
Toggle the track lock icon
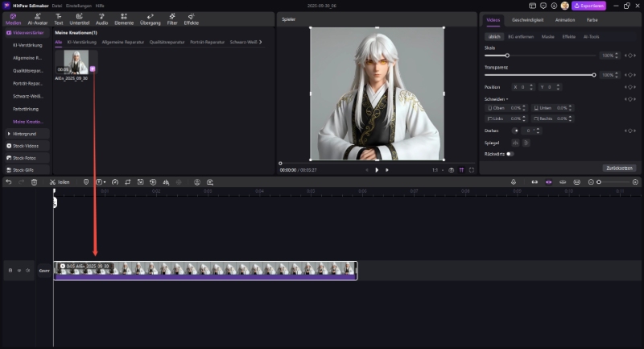[10, 270]
